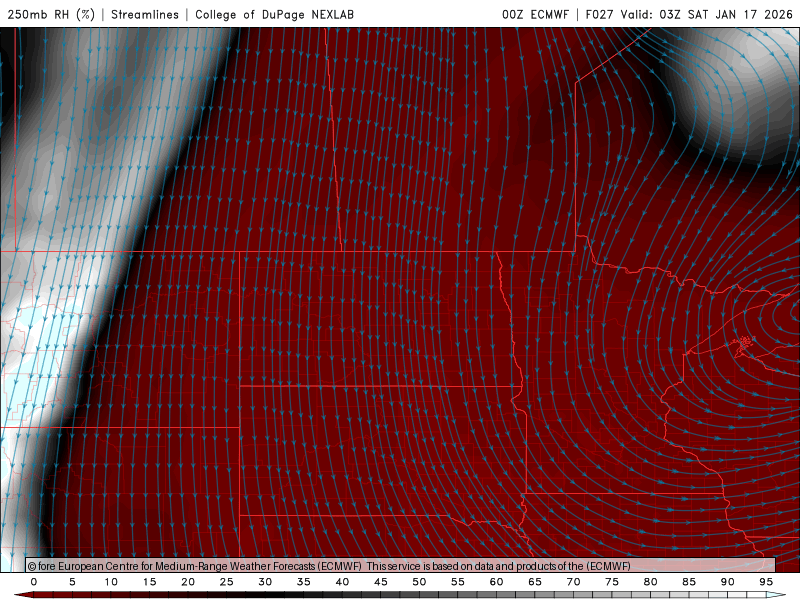800x600 pixels.
Task: Select the color scale label "90"
Action: pyautogui.click(x=728, y=582)
